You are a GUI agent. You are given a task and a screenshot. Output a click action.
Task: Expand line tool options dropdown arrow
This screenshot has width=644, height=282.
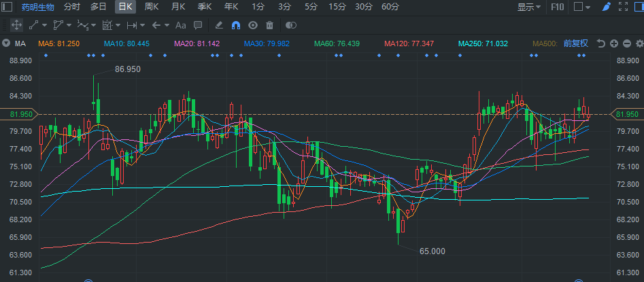44,25
